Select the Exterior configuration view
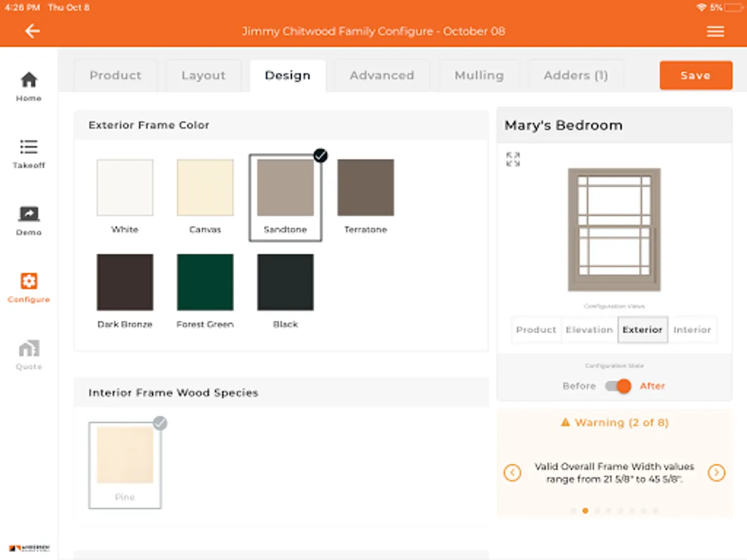747x560 pixels. [642, 330]
